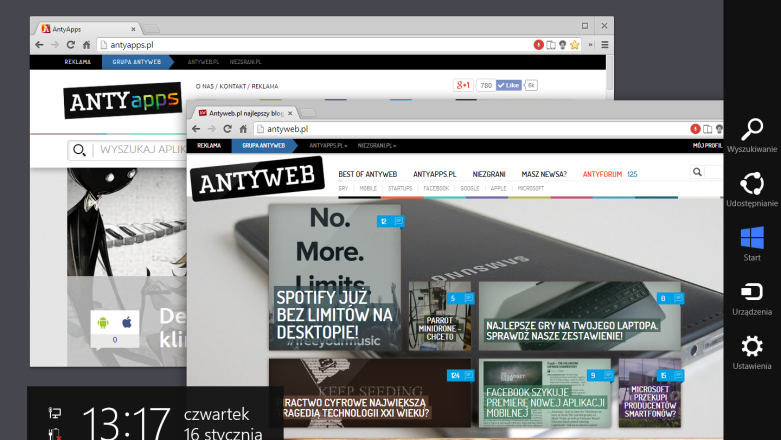This screenshot has height=440, width=781.
Task: Click the Google +1 button on AntyApps
Action: tap(463, 85)
